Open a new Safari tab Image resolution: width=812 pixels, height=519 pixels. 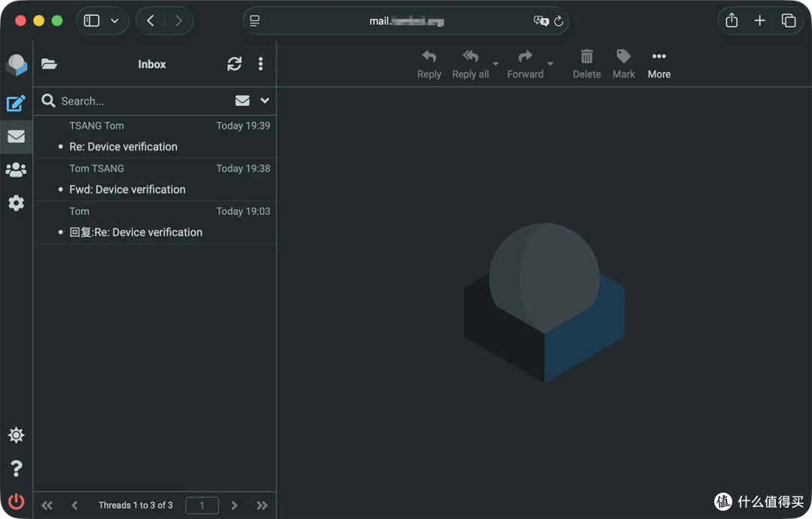click(759, 21)
